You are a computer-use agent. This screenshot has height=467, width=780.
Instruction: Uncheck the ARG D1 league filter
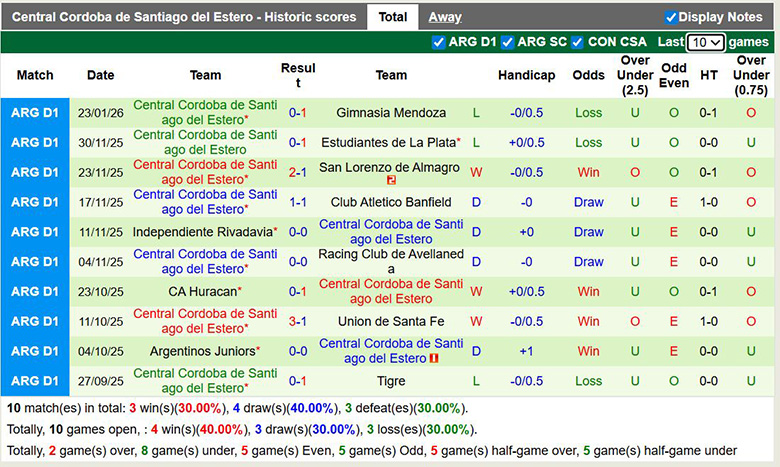tap(438, 42)
